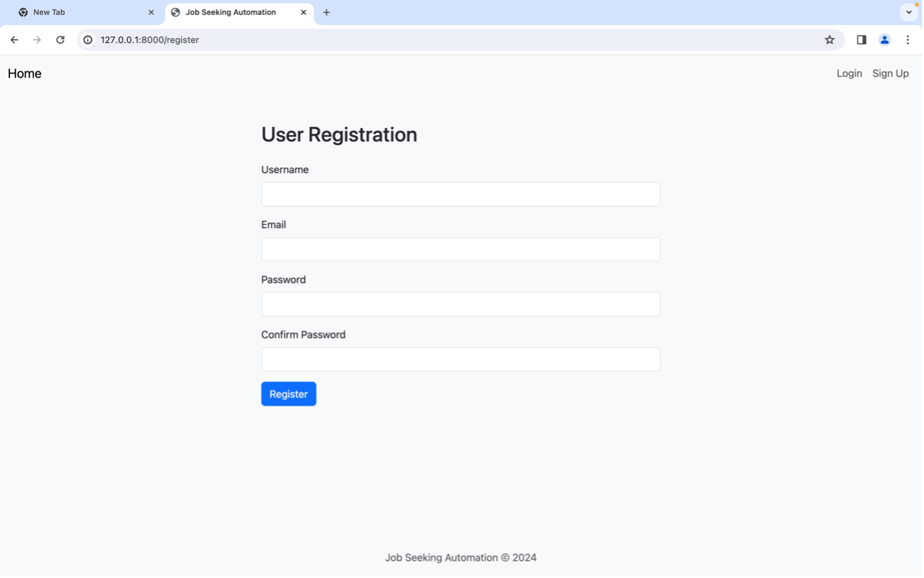View site information icon in address bar
The image size is (924, 578).
[88, 40]
